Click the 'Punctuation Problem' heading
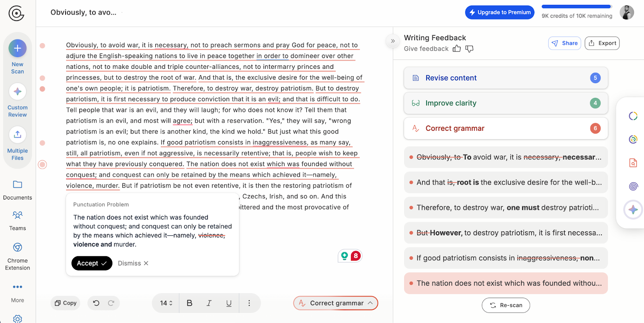Viewport: 644px width, 323px height. tap(101, 205)
